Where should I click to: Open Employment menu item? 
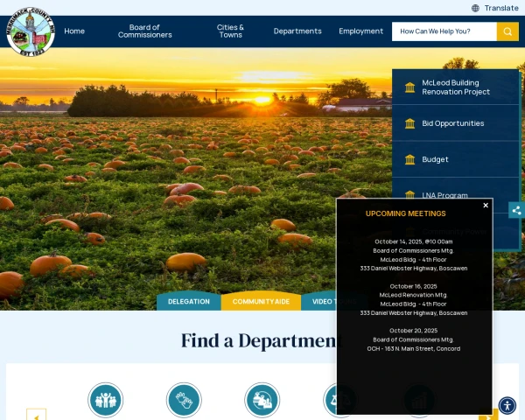coord(360,31)
